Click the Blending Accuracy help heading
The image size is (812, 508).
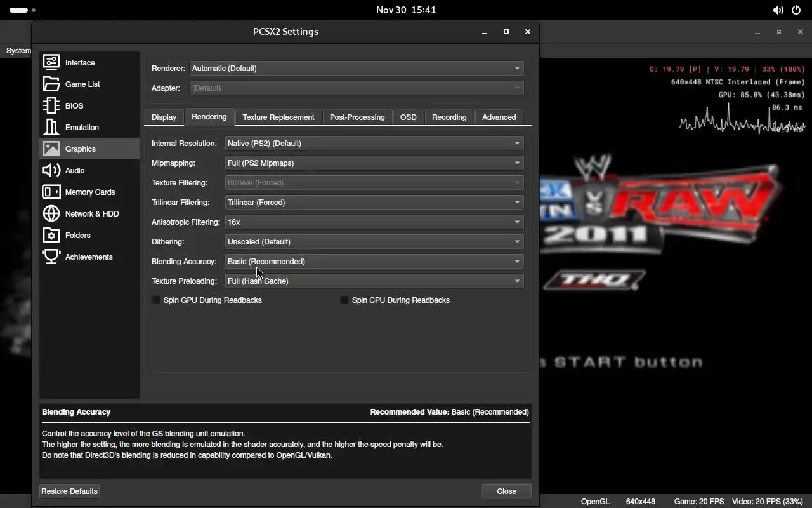pyautogui.click(x=76, y=411)
